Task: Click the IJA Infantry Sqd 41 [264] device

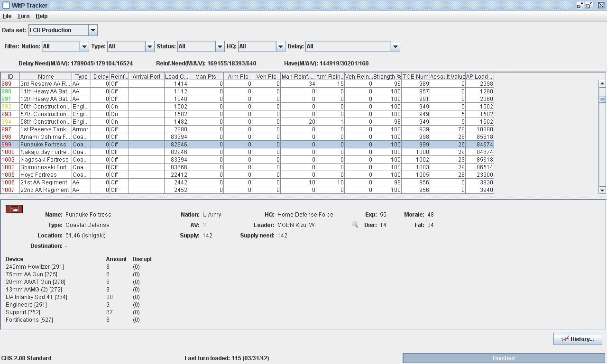Action: click(37, 297)
